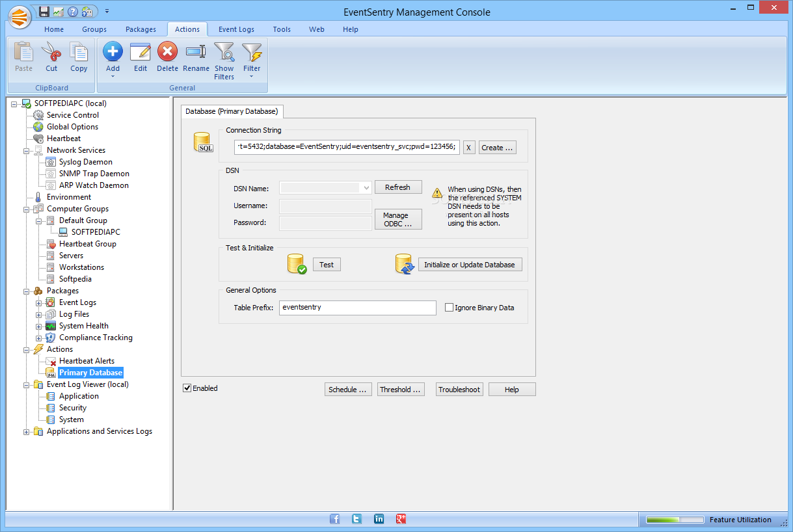Select Service Control gear item in tree
The height and width of the screenshot is (532, 793).
pos(72,115)
